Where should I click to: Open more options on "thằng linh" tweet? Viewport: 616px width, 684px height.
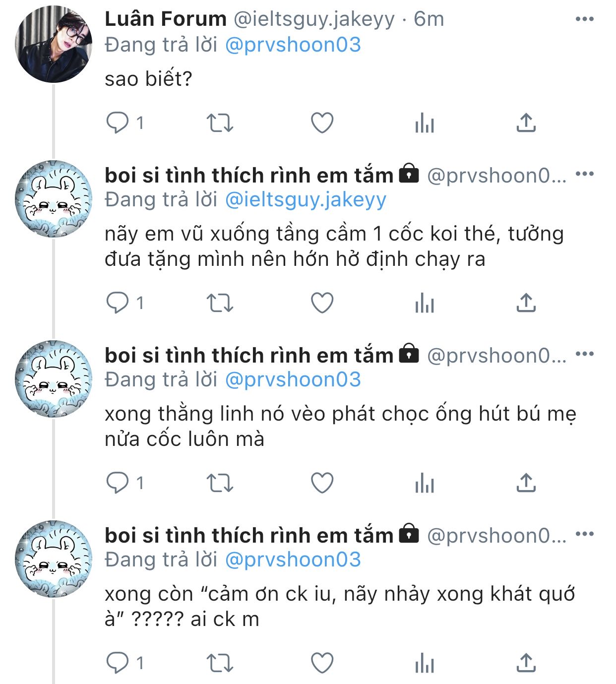[584, 354]
